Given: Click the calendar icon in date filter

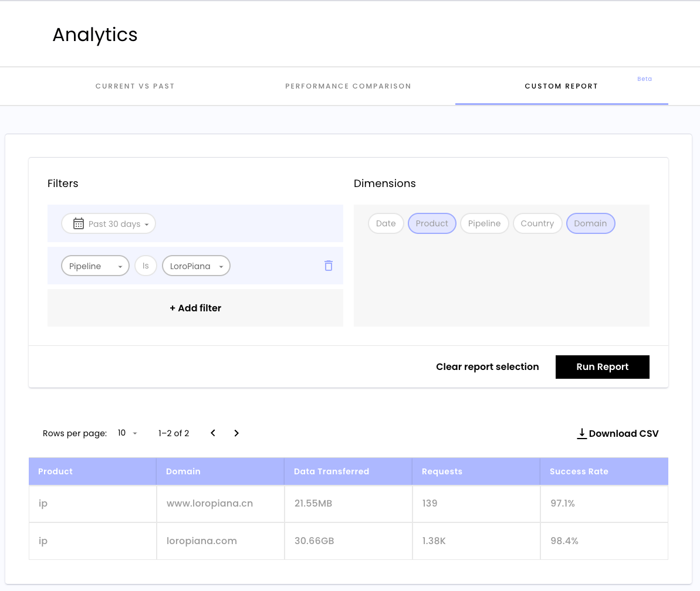Looking at the screenshot, I should (79, 223).
